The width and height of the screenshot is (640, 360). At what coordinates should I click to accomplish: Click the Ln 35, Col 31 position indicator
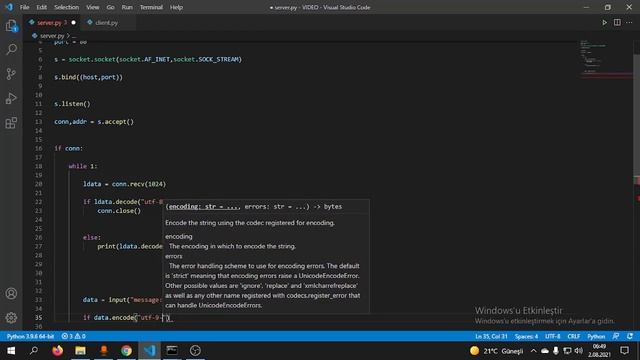(491, 336)
